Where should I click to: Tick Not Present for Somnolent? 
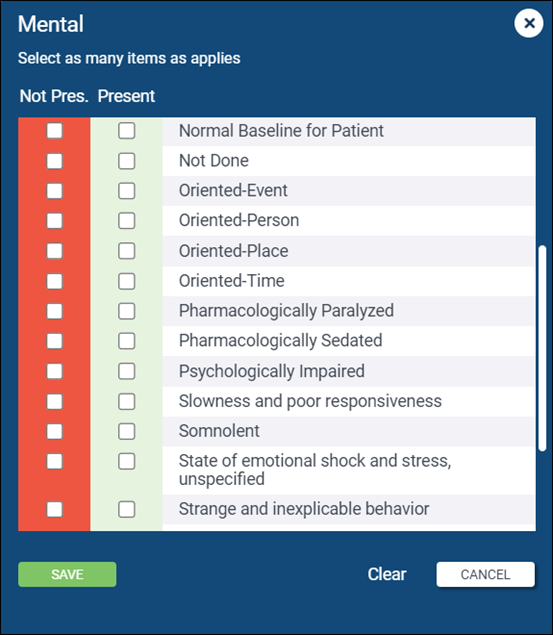tap(55, 431)
